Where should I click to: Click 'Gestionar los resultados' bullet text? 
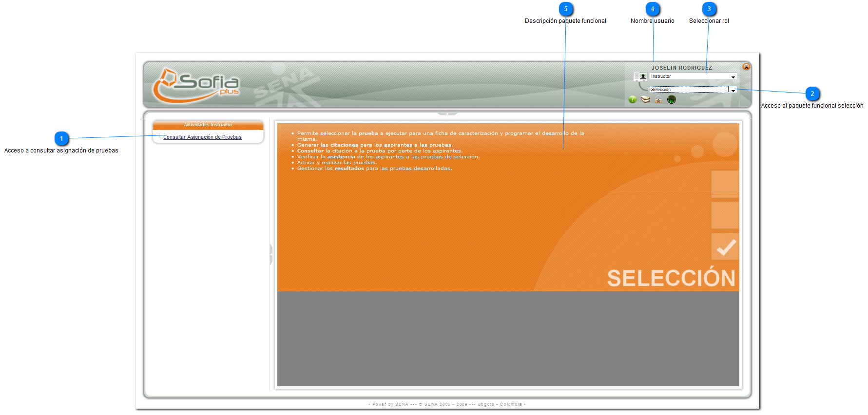point(374,169)
